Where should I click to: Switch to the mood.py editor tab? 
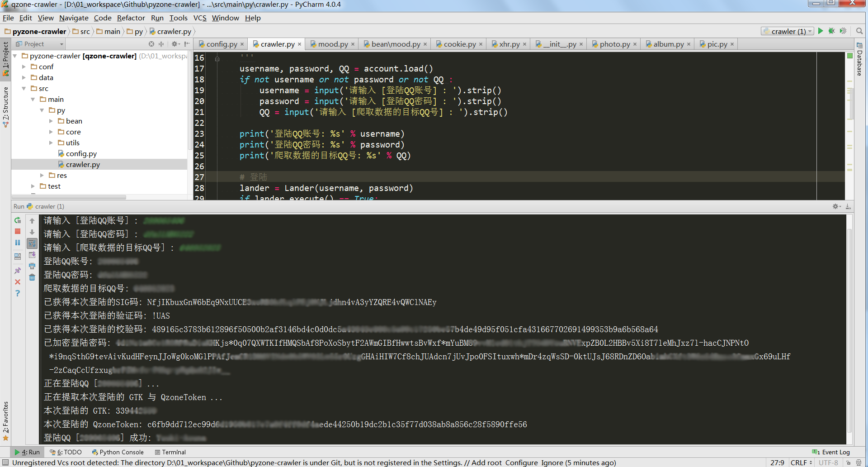333,44
